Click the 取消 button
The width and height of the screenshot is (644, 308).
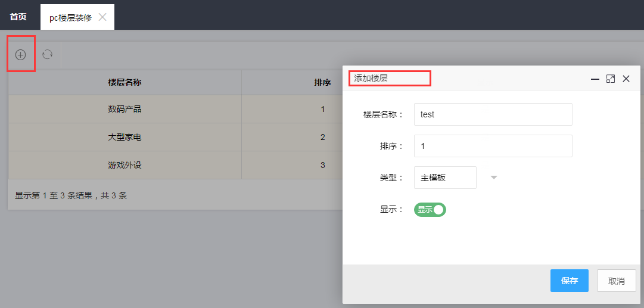[x=617, y=281]
